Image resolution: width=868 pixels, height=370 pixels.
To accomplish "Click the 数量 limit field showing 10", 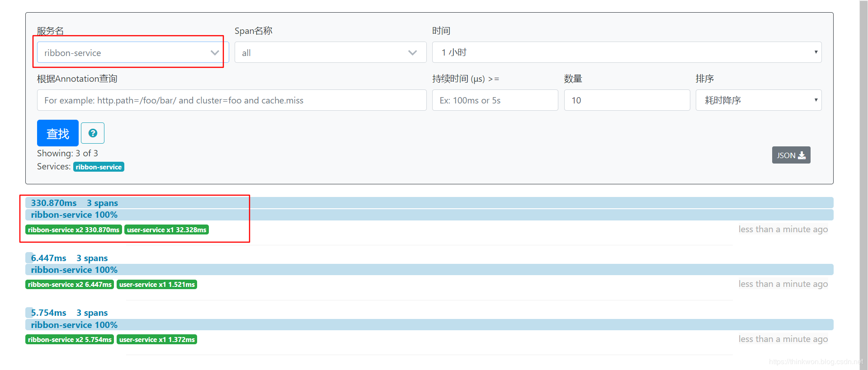I will (x=627, y=100).
